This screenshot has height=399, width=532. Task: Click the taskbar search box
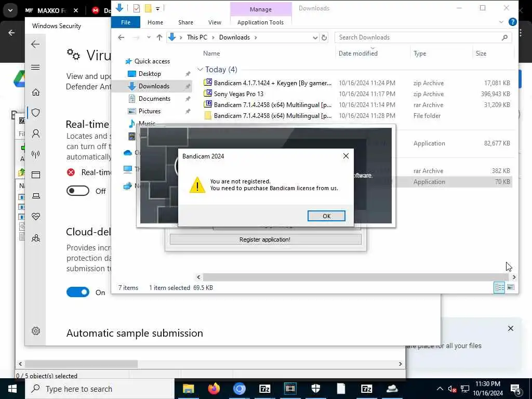[100, 389]
